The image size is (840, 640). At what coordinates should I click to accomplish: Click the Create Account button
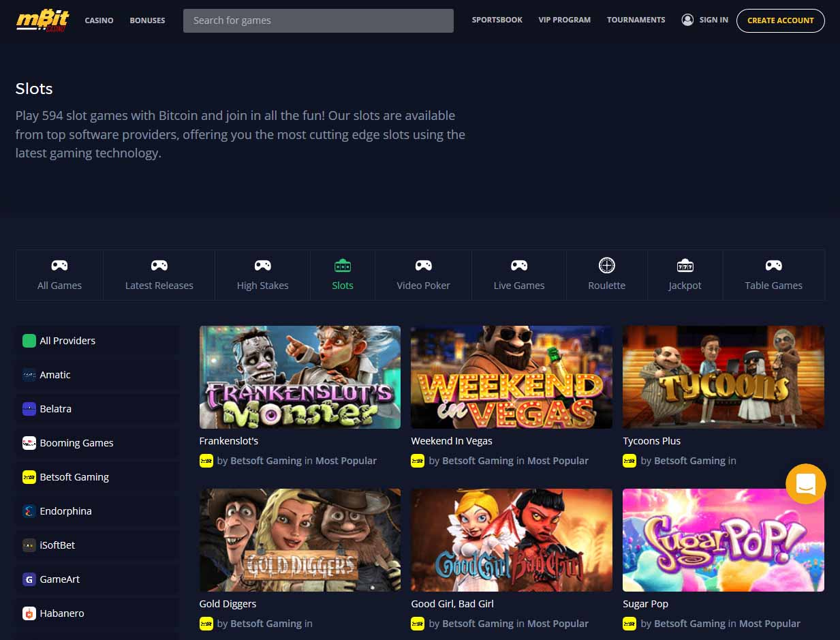tap(781, 20)
